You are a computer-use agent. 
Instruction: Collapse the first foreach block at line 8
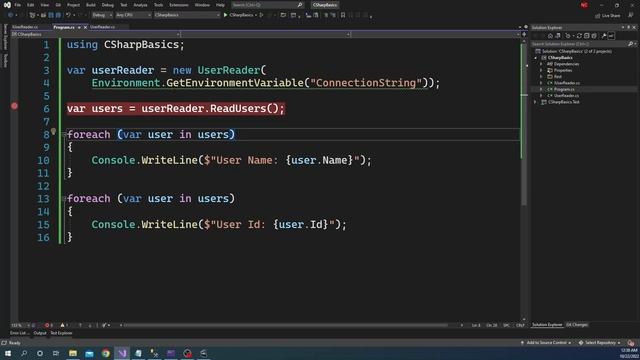point(64,134)
